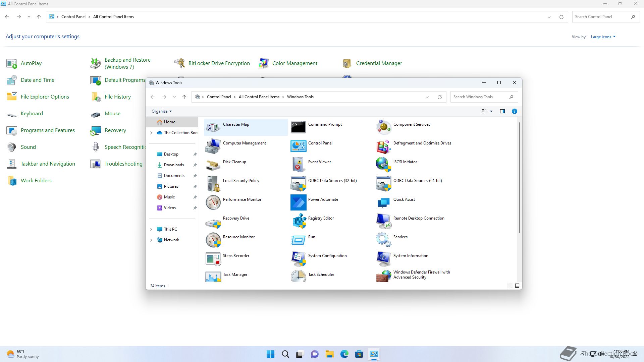Open the Quick Assist icon
This screenshot has width=644, height=362.
(383, 202)
